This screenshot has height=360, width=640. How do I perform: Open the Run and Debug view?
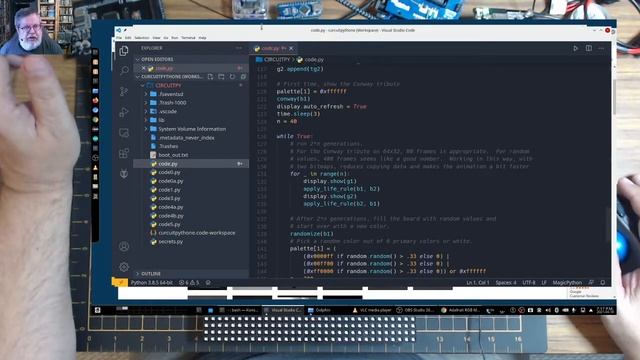pyautogui.click(x=124, y=112)
